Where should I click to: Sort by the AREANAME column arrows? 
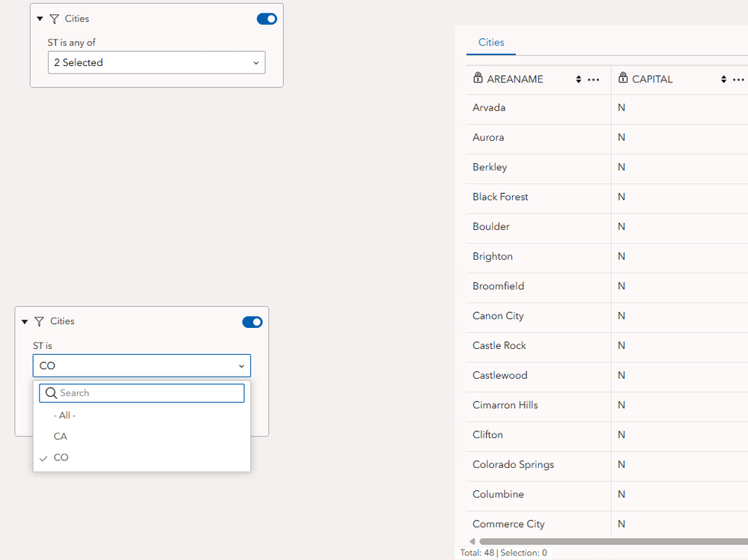(x=578, y=79)
